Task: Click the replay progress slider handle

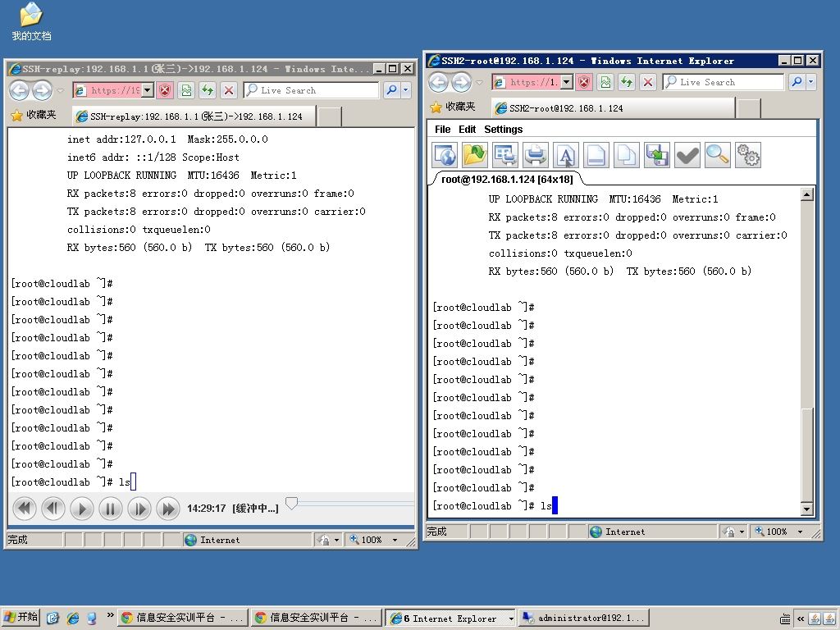Action: (x=291, y=503)
